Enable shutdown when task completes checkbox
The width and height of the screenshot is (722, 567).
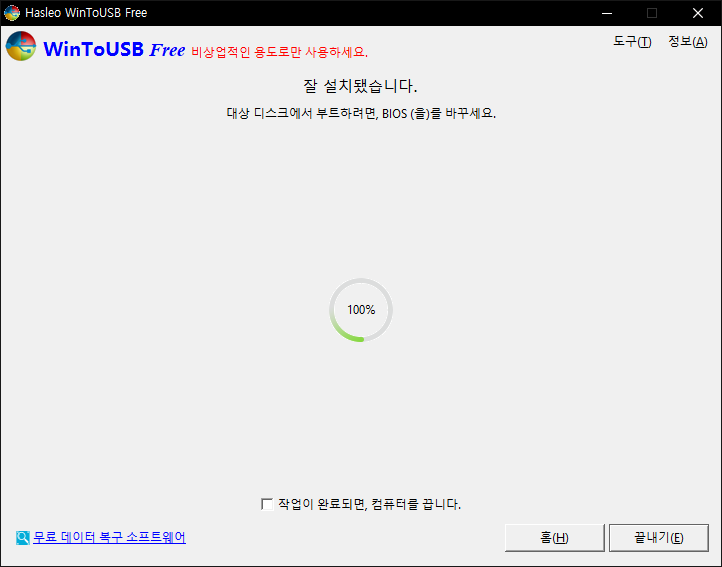(x=267, y=504)
